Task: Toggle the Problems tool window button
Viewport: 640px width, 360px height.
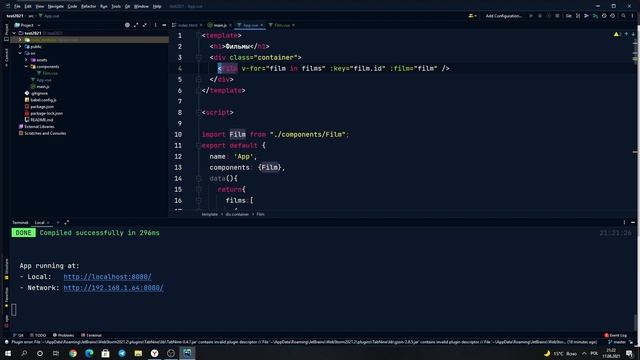Action: [63, 335]
